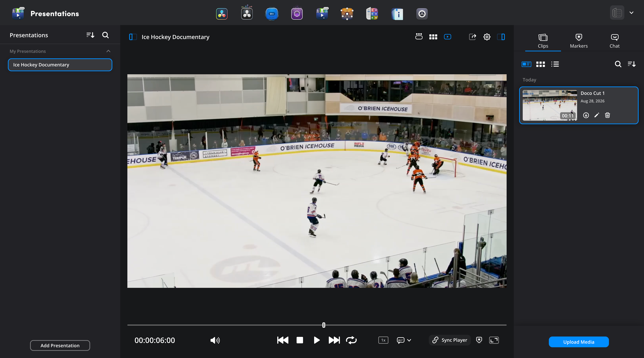Stop playback
644x358 pixels.
[x=300, y=340]
